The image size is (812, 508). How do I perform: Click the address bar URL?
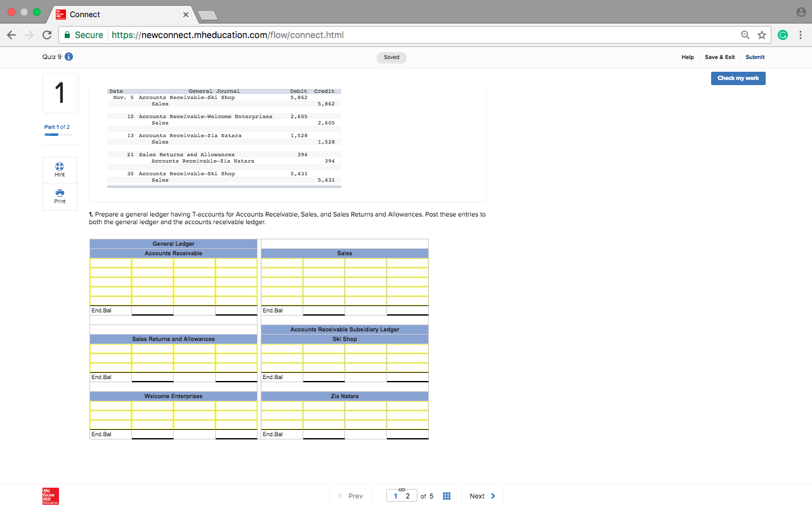(x=228, y=35)
